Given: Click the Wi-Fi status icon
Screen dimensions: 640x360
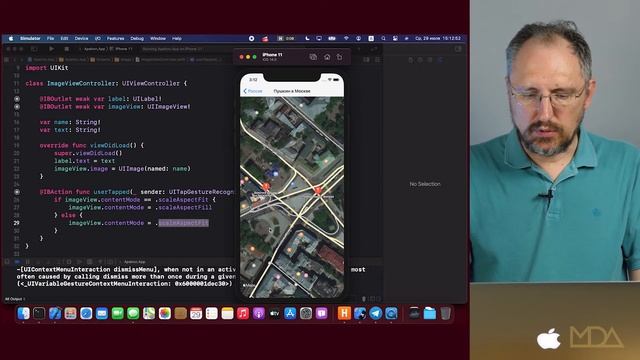Looking at the screenshot, I should point(346,38).
